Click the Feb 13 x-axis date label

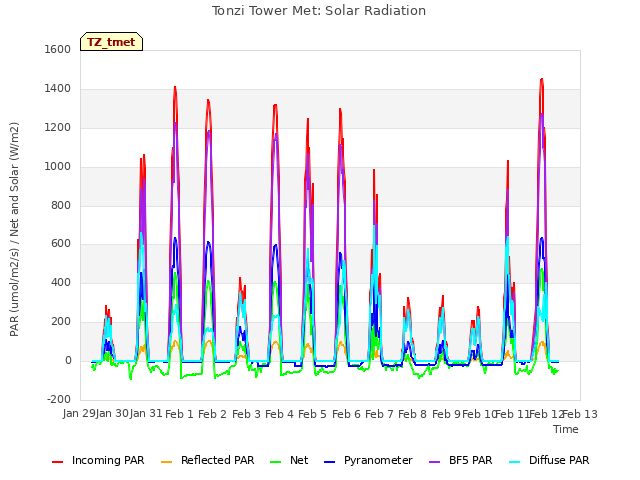tap(580, 414)
